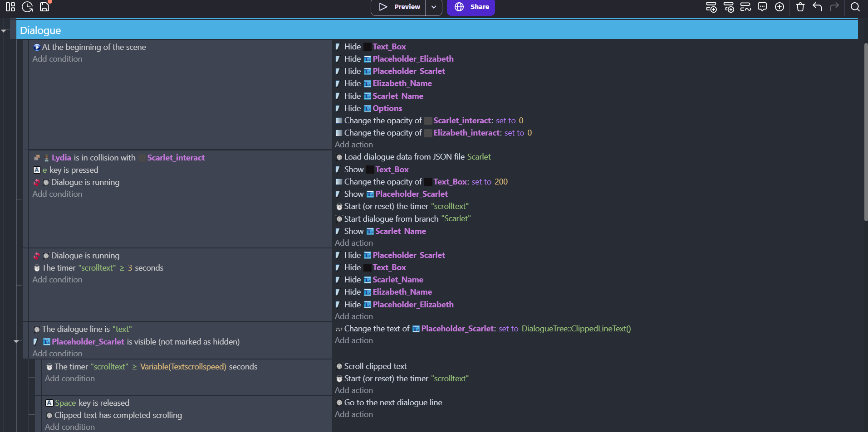Select the "At the beginning of the scene" condition
This screenshot has height=432, width=868.
tap(94, 47)
